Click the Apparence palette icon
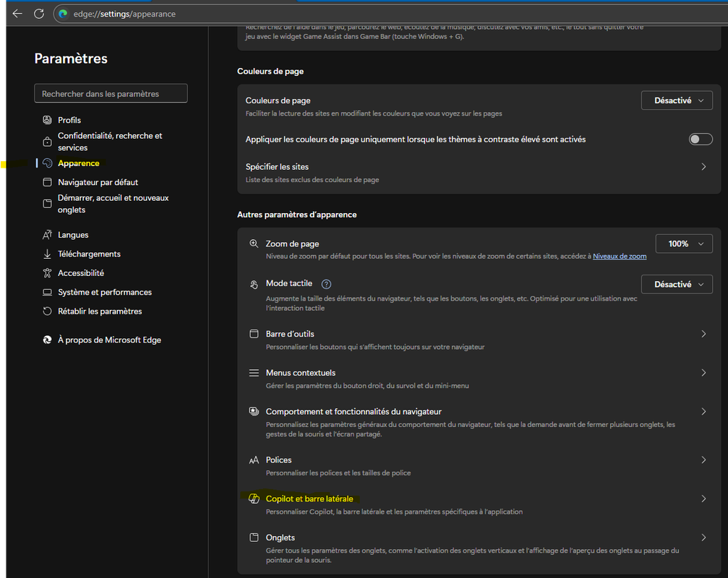 tap(47, 163)
